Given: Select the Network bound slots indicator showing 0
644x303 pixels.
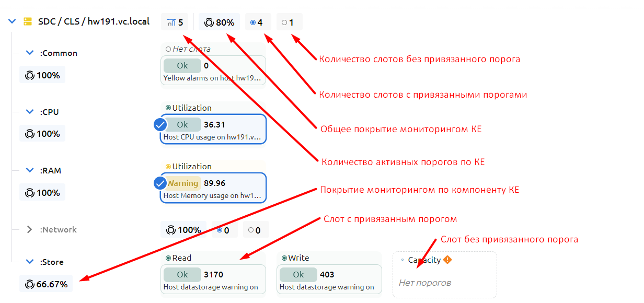Looking at the screenshot, I should coord(223,230).
